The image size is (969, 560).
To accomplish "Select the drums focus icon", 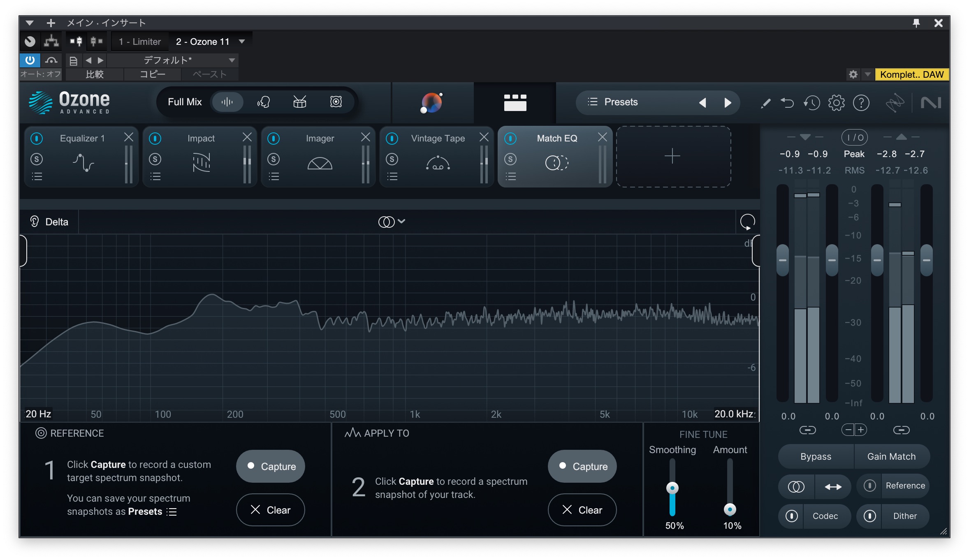I will point(299,102).
